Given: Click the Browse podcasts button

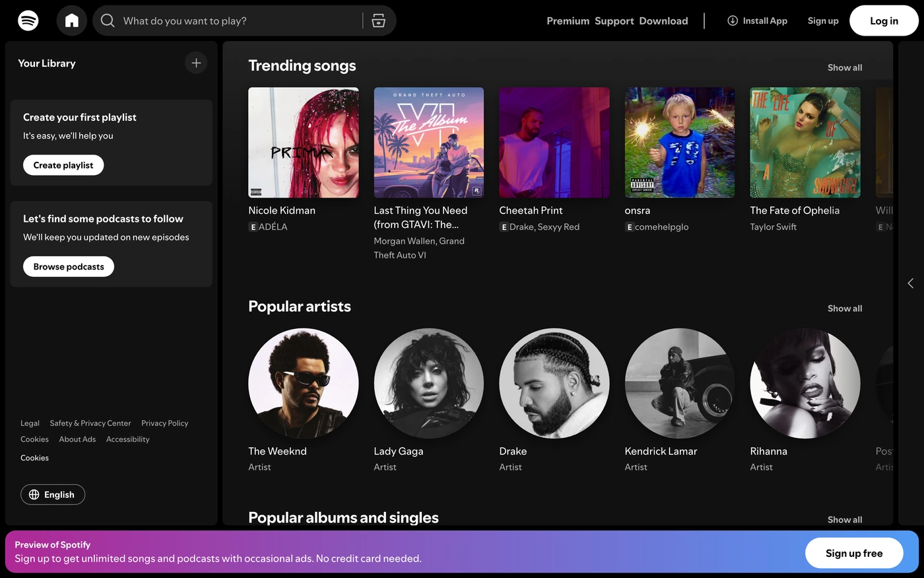Looking at the screenshot, I should click(69, 267).
